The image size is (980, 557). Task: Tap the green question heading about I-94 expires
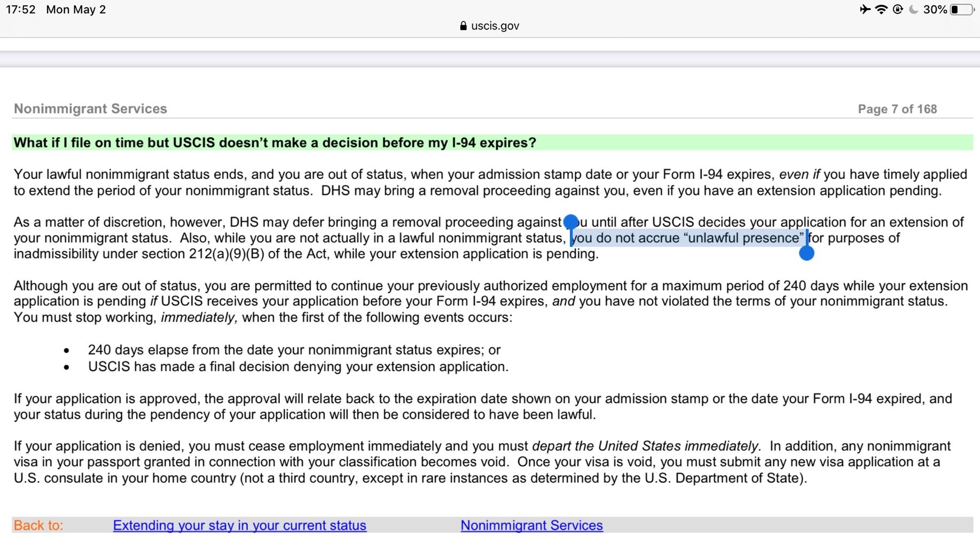click(x=492, y=143)
